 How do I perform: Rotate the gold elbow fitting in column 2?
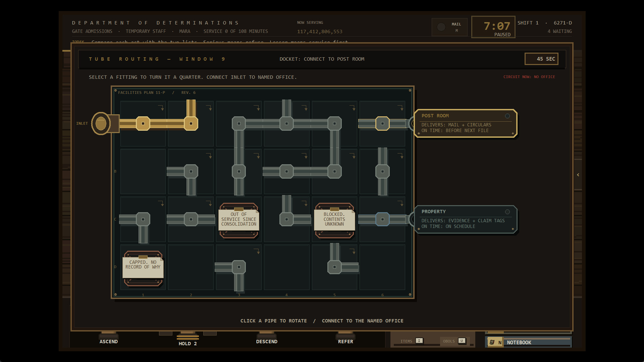(x=191, y=124)
